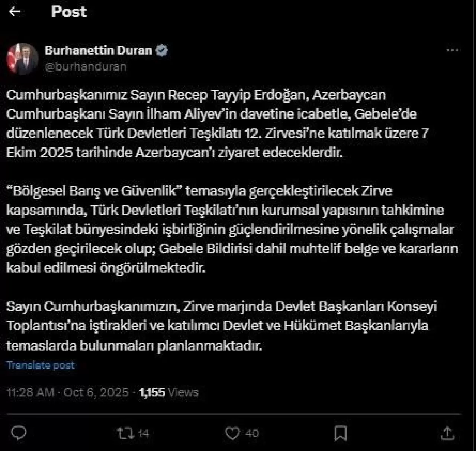The image size is (476, 451).
Task: Open the more options ellipsis menu
Action: pyautogui.click(x=452, y=51)
